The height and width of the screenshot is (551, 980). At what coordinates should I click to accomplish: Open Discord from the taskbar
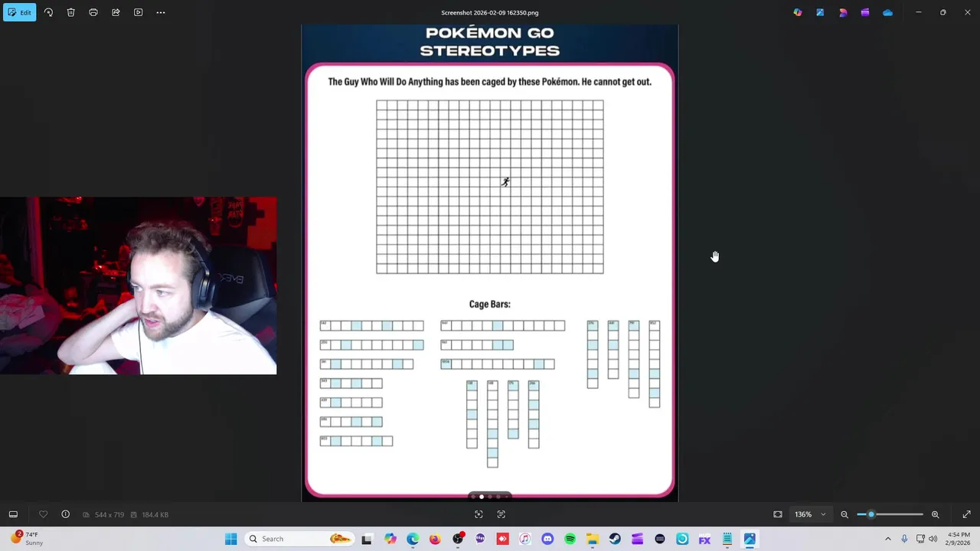coord(547,539)
